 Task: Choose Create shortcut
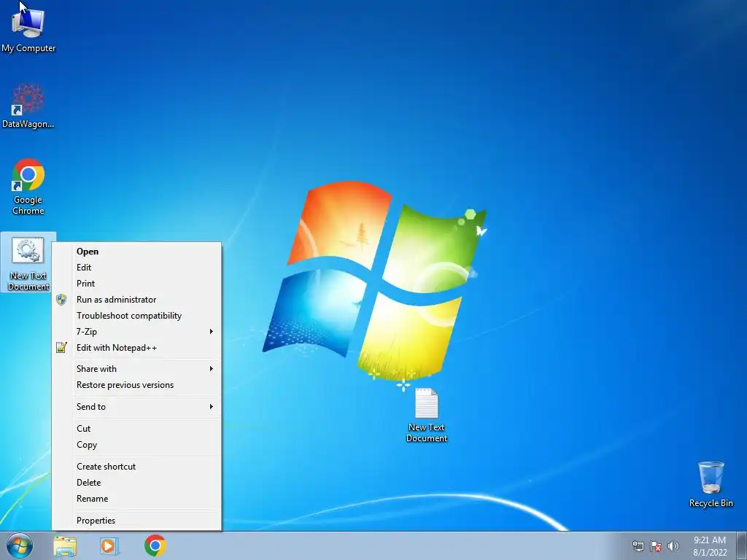(136, 467)
